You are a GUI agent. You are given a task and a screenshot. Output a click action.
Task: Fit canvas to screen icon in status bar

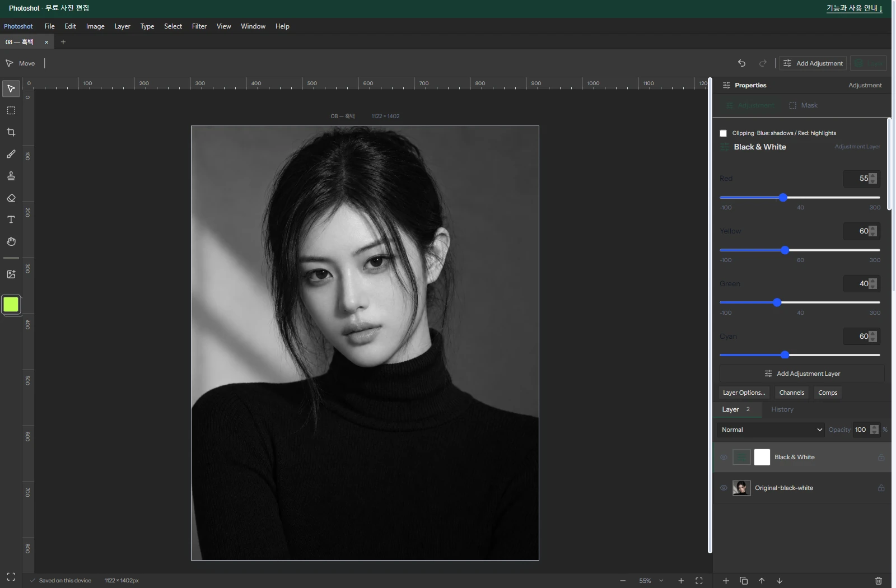pyautogui.click(x=699, y=581)
